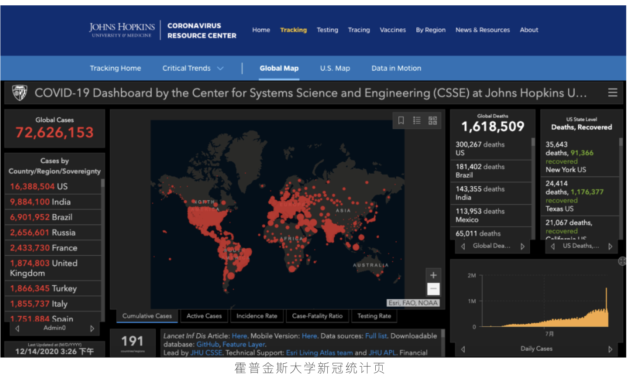Open the hamburger menu on the dashboard header
The width and height of the screenshot is (627, 376).
tap(612, 93)
